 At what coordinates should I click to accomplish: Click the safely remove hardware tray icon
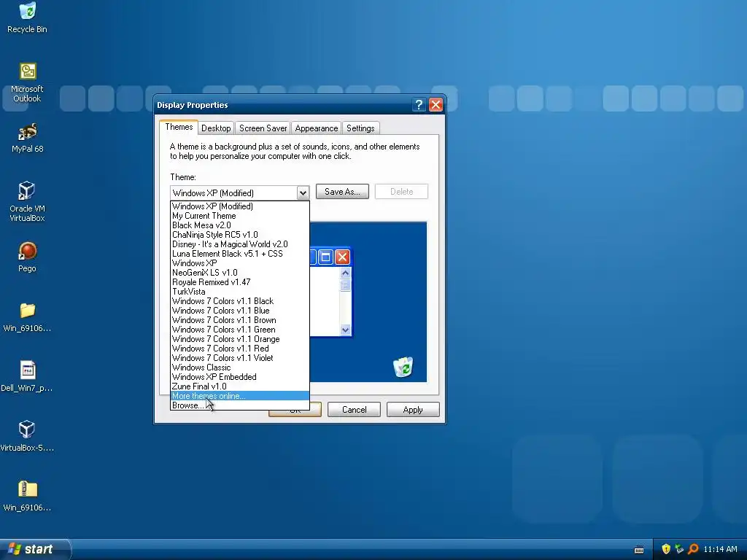(679, 549)
